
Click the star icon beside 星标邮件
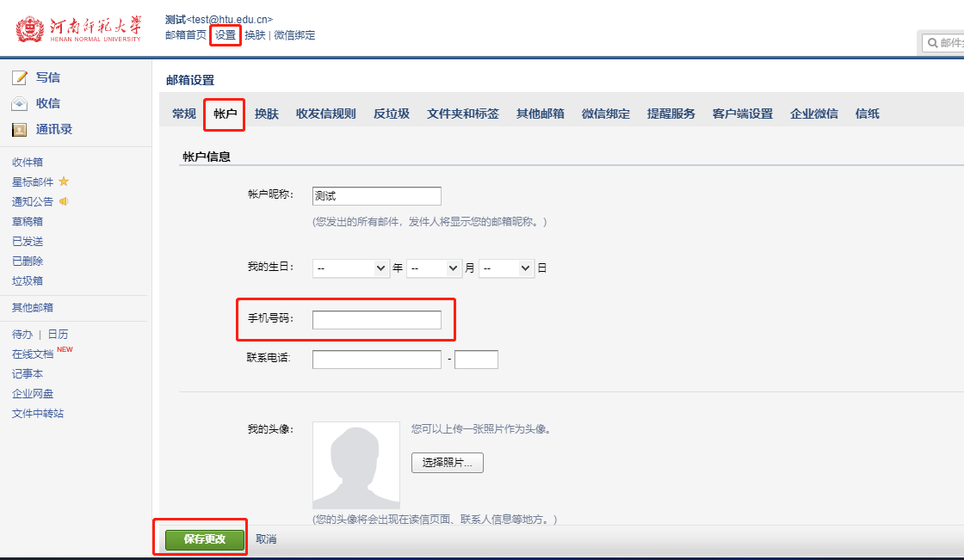pyautogui.click(x=64, y=182)
